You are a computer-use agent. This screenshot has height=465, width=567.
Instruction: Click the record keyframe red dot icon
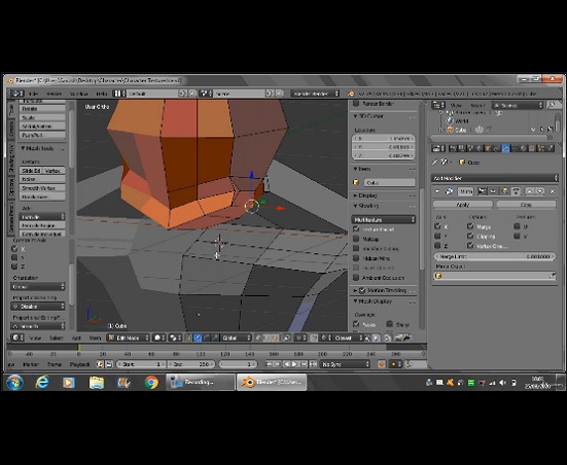[381, 364]
